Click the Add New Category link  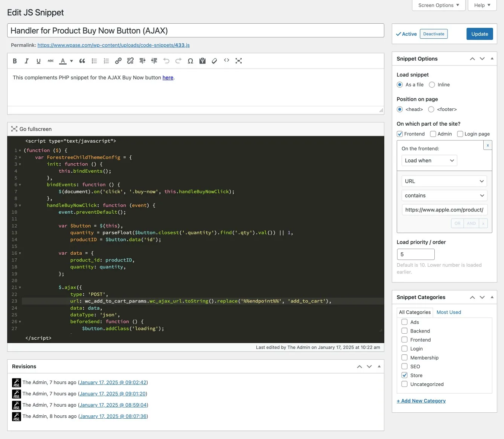(x=421, y=401)
